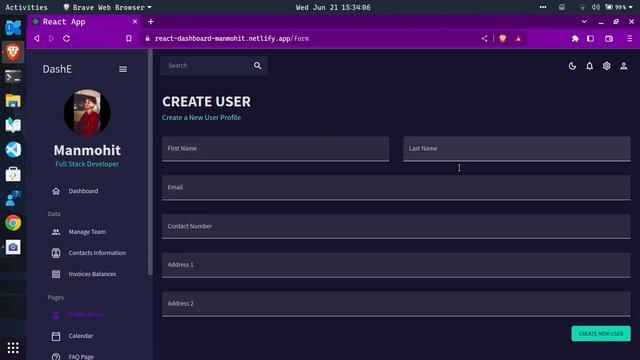Open a new browser tab
The height and width of the screenshot is (360, 640).
[x=151, y=22]
